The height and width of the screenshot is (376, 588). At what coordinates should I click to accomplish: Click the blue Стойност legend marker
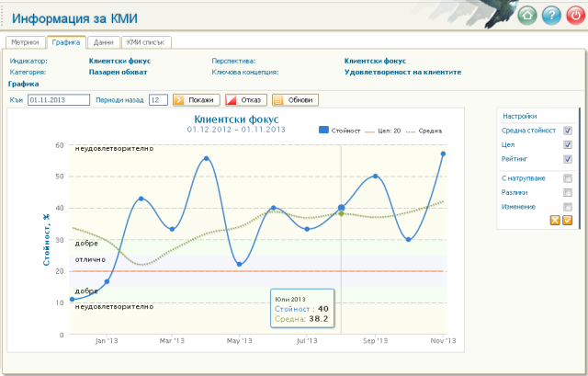coord(323,130)
